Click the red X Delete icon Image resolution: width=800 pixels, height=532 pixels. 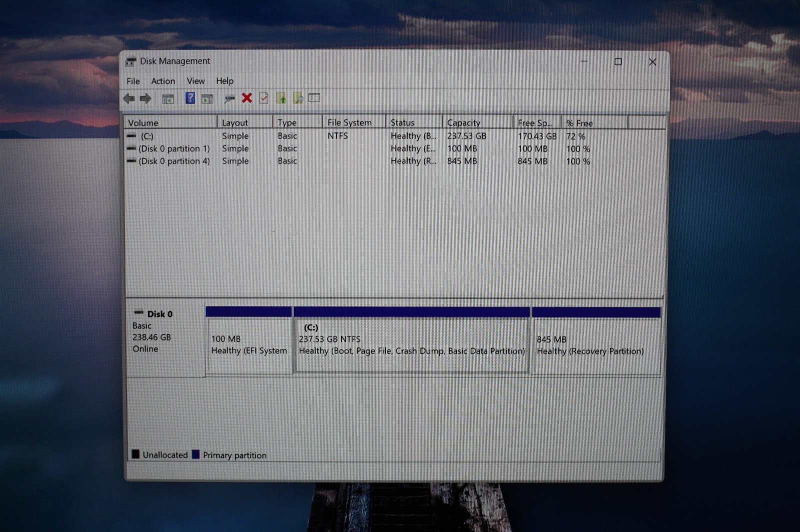(247, 98)
